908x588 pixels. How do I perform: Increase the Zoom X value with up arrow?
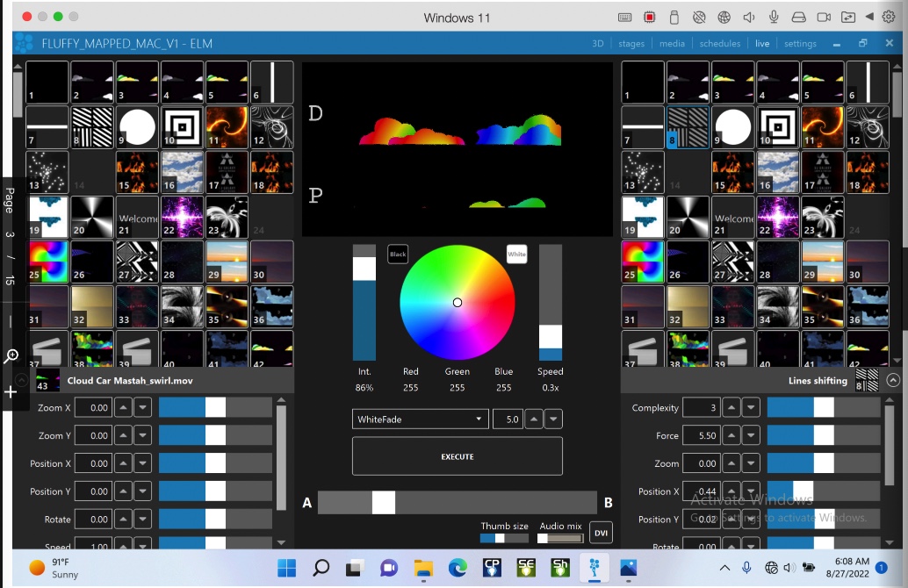(124, 408)
